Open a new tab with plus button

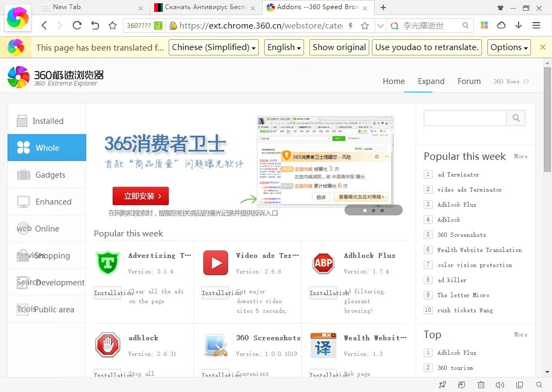click(x=383, y=8)
